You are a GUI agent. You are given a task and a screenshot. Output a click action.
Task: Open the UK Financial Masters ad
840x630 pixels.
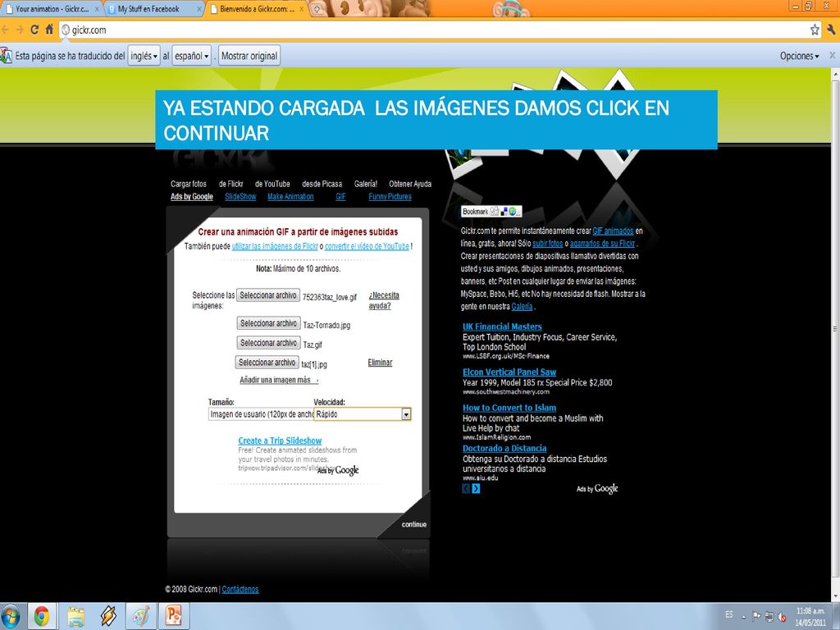(x=502, y=326)
